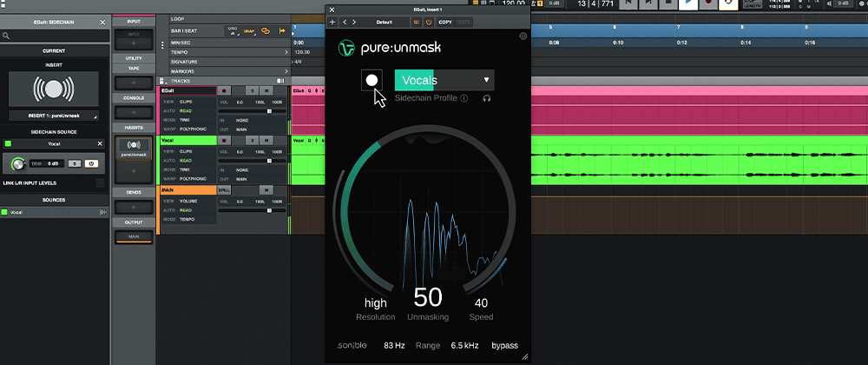Viewport: 868px width, 365px height.
Task: Click the large sidechain insert icon
Action: 54,90
